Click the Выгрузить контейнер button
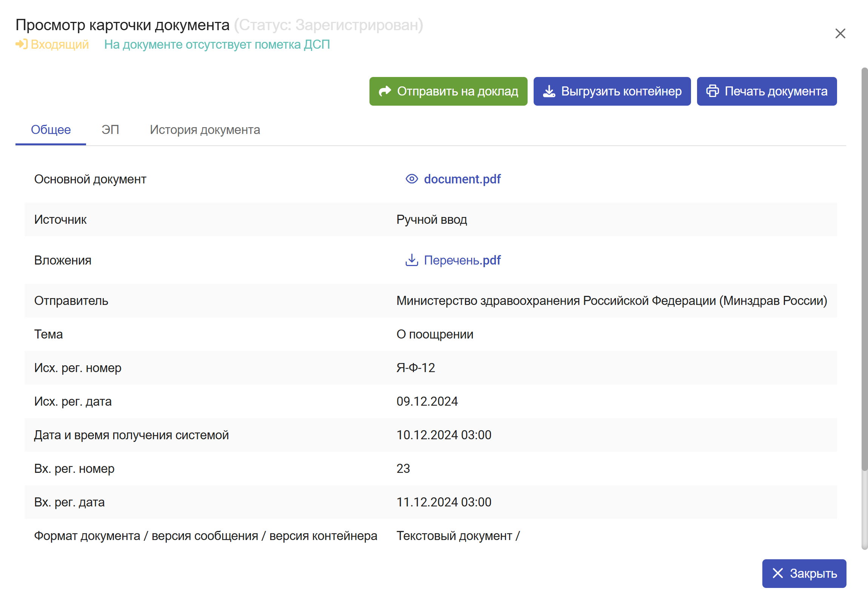868x597 pixels. pyautogui.click(x=612, y=91)
